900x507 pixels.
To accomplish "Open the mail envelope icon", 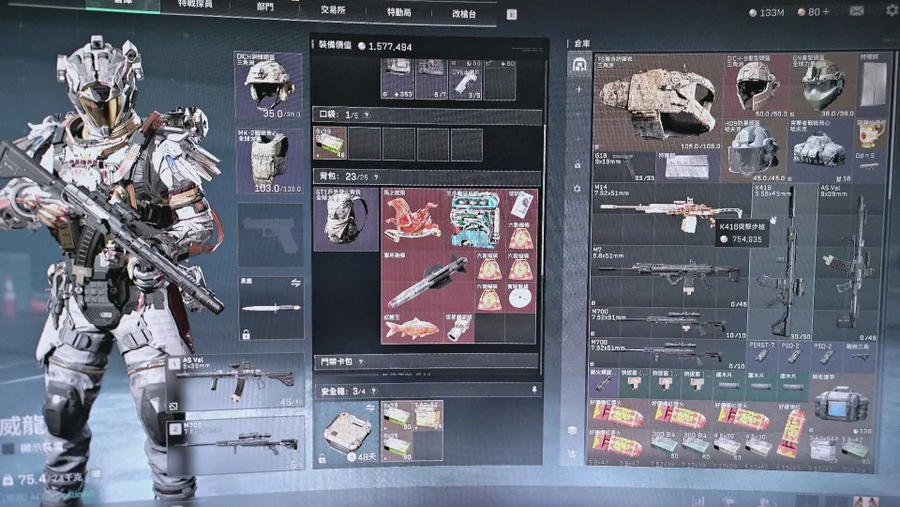I will [856, 11].
